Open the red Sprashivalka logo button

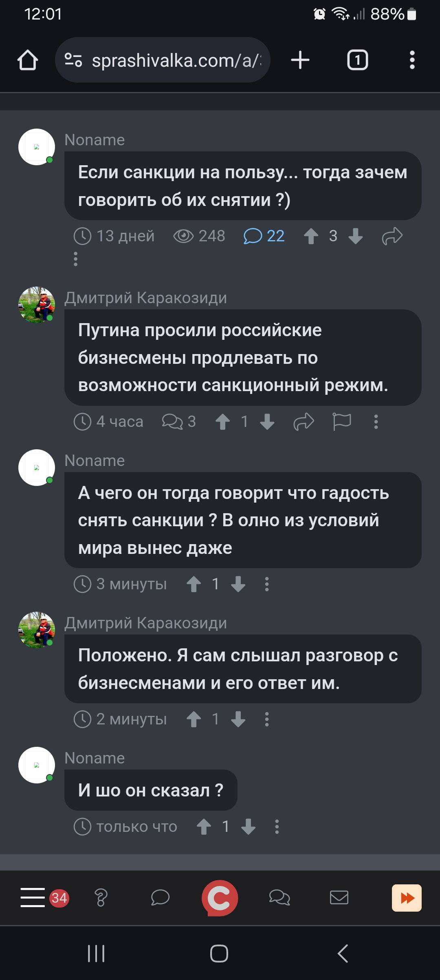coord(220,898)
